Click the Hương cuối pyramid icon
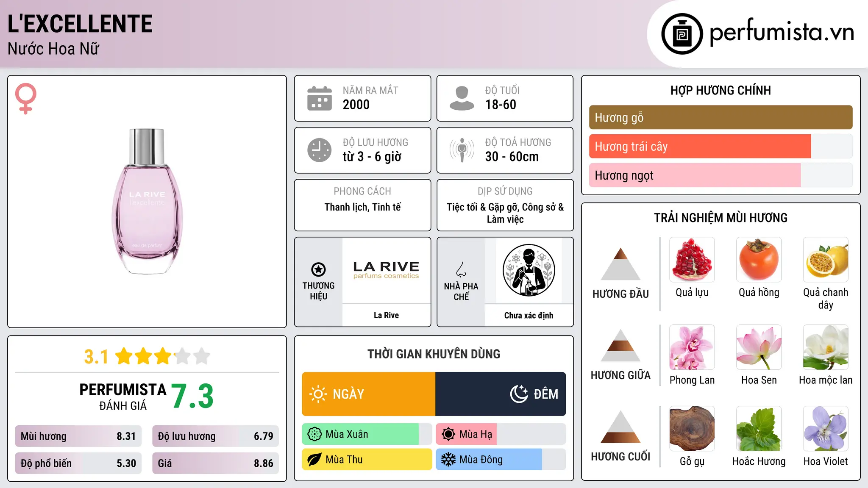868x488 pixels. point(620,427)
